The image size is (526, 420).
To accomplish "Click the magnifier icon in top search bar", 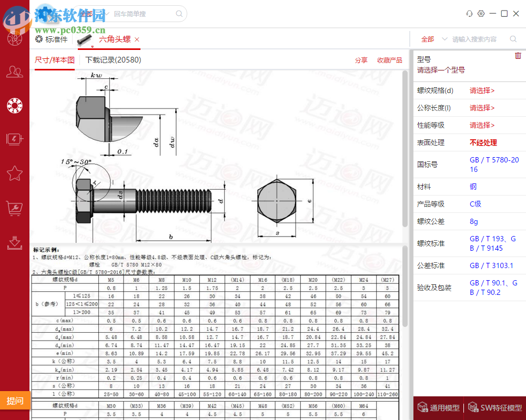I will pyautogui.click(x=178, y=14).
